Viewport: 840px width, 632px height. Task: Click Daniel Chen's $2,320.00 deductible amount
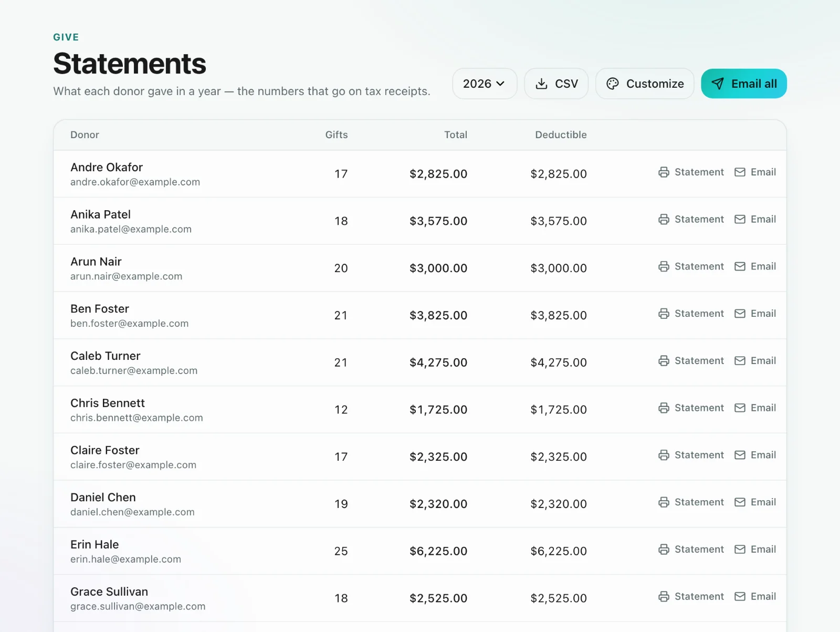559,504
